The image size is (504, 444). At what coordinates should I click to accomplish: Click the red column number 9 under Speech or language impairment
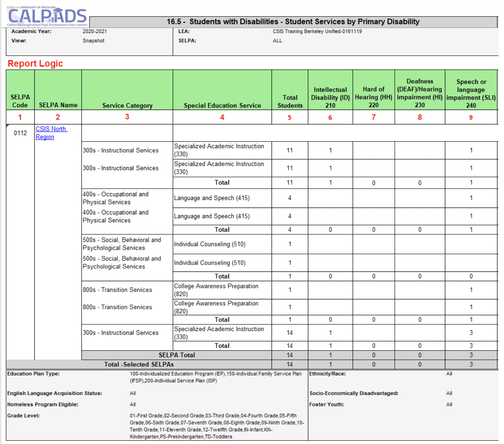coord(471,118)
